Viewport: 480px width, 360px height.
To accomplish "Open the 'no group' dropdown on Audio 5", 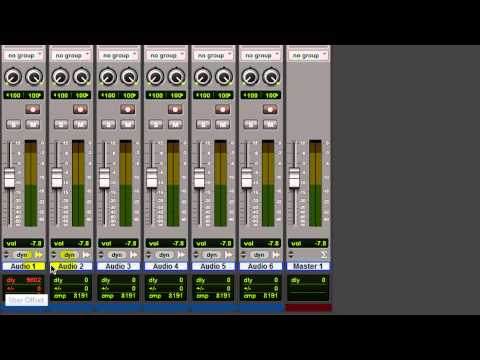I will 213,55.
